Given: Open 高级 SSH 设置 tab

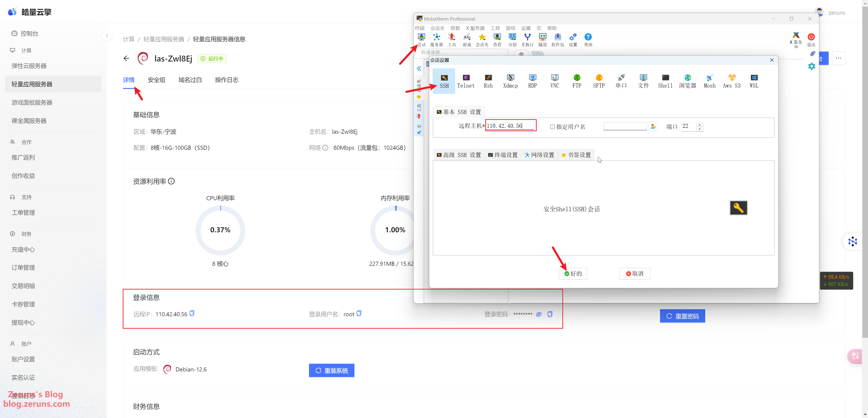Looking at the screenshot, I should pyautogui.click(x=459, y=155).
